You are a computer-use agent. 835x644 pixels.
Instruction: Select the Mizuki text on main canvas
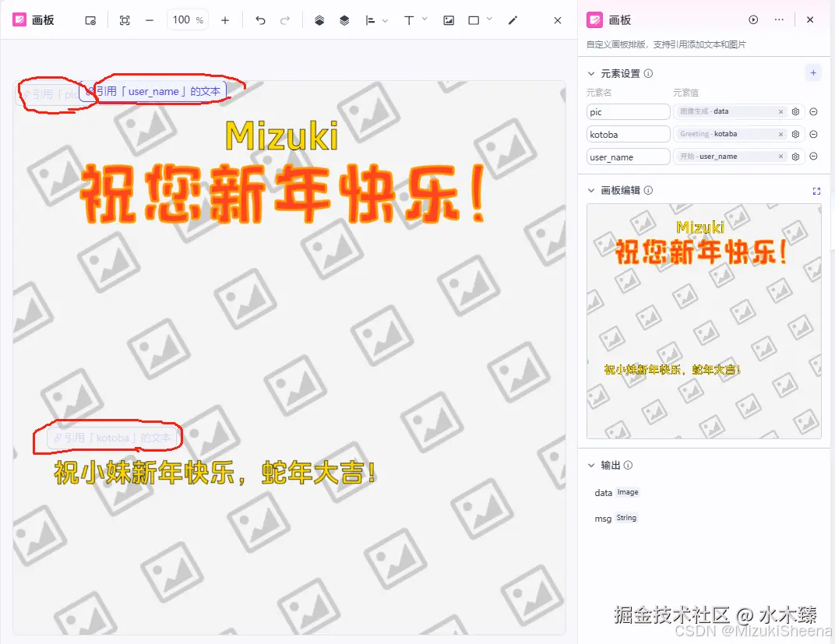(x=282, y=135)
